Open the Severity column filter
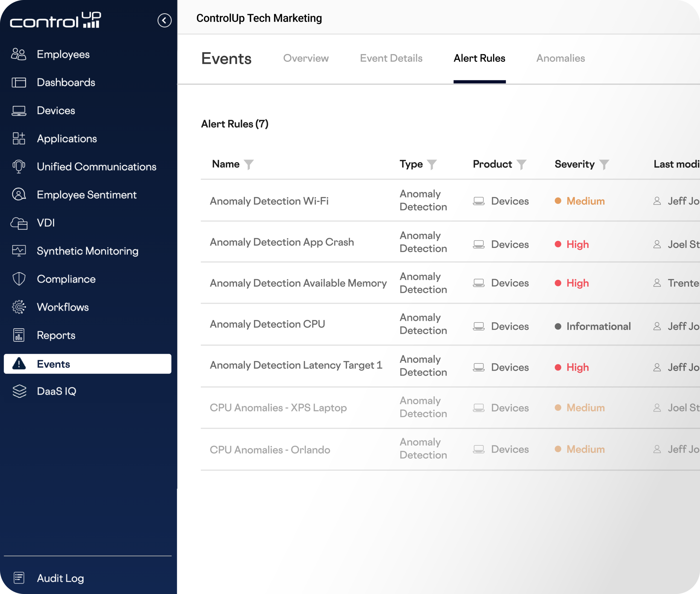The height and width of the screenshot is (594, 700). (x=604, y=165)
